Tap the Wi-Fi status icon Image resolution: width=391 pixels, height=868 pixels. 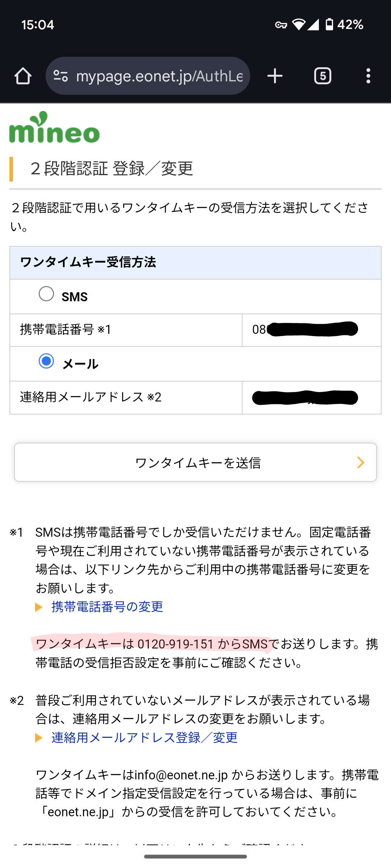[299, 25]
